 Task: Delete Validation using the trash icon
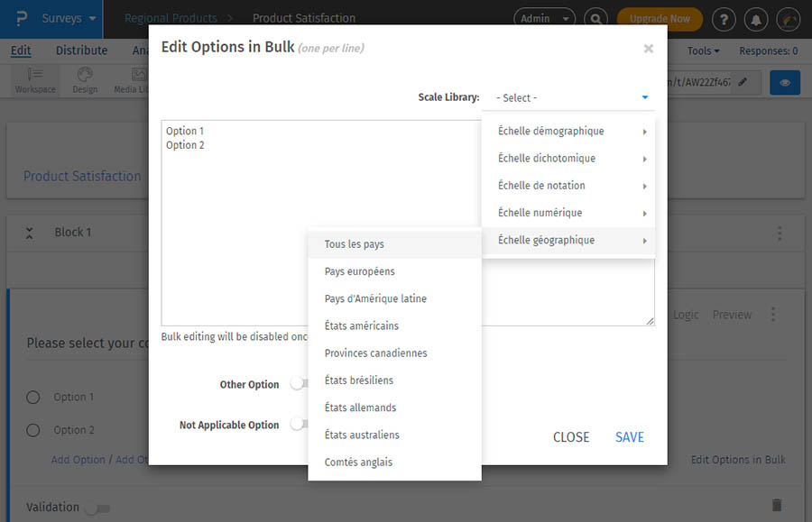click(x=779, y=507)
